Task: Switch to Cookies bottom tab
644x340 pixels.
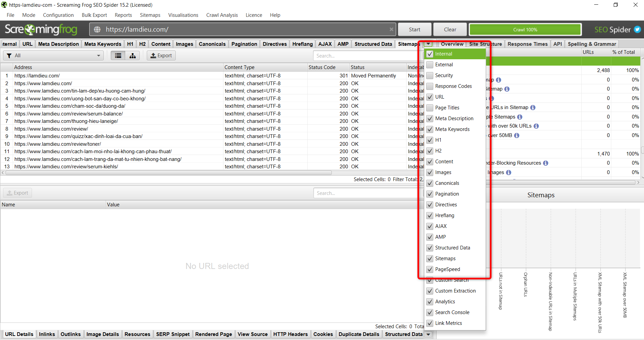Action: point(323,334)
